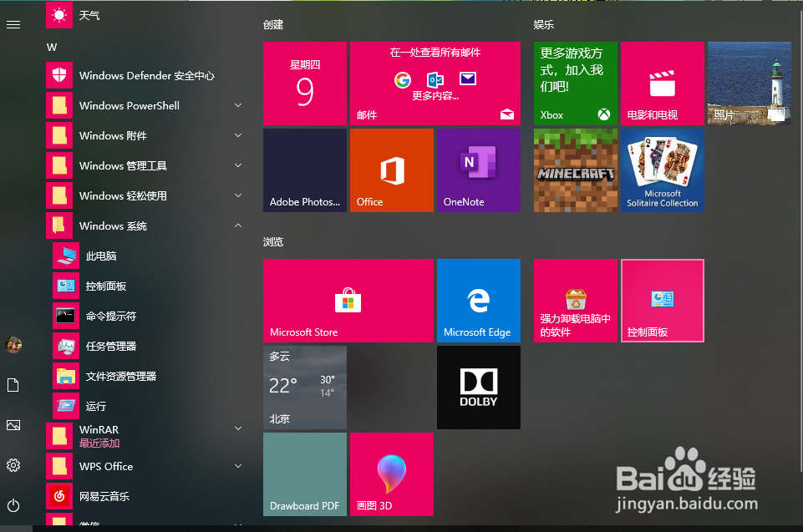Screen dimensions: 803x532
Task: Click the 娱乐 group title
Action: pyautogui.click(x=544, y=24)
